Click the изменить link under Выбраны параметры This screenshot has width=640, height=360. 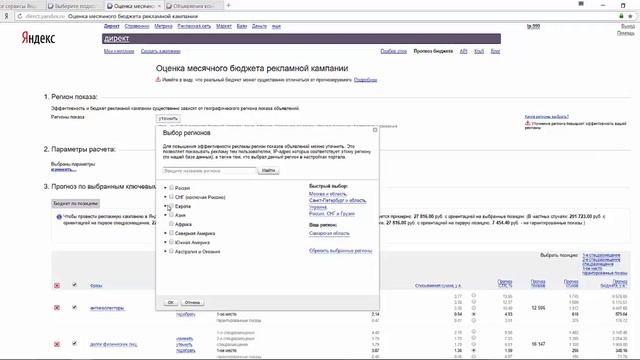(63, 169)
